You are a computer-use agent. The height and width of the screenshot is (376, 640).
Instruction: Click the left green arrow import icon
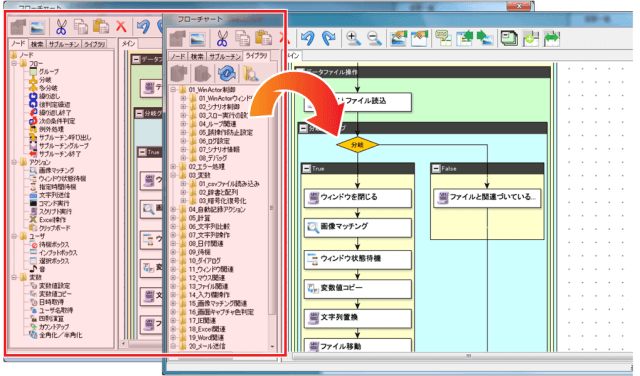(x=464, y=38)
